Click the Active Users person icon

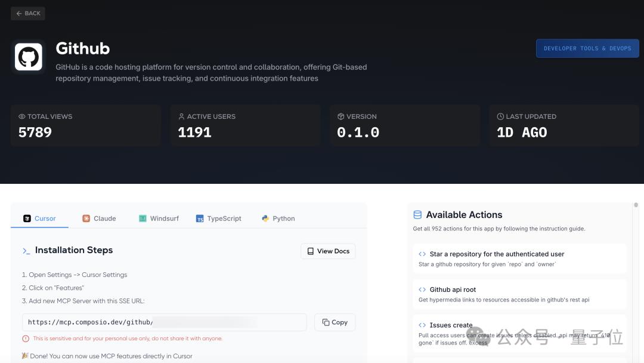tap(181, 116)
